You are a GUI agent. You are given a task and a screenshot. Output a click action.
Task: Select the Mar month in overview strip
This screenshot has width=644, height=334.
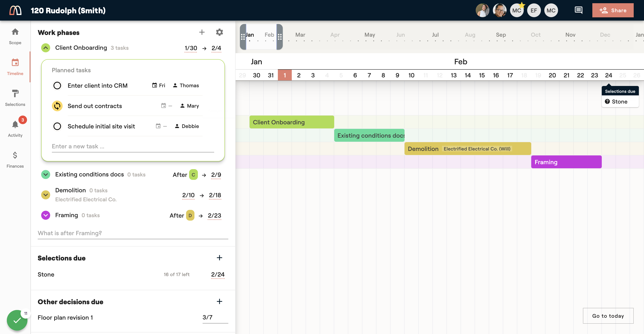(300, 35)
